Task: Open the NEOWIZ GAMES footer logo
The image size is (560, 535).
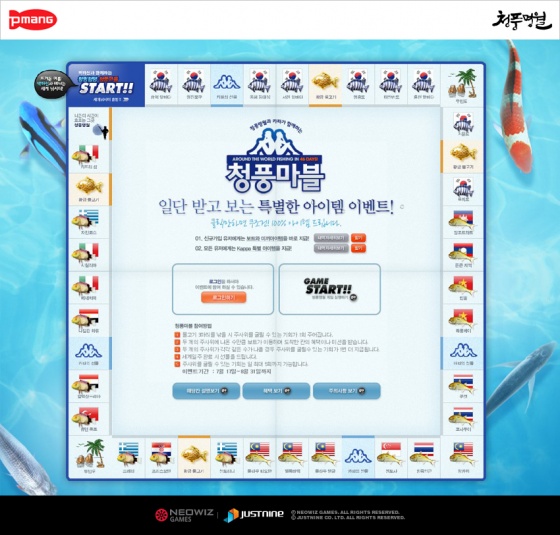Action: tap(184, 515)
